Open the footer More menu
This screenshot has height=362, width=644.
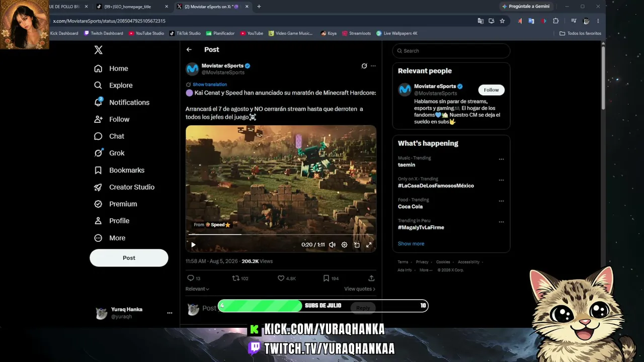click(x=426, y=270)
